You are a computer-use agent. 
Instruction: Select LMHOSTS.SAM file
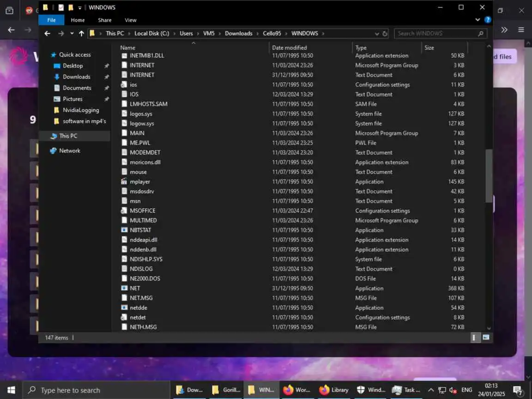point(148,104)
